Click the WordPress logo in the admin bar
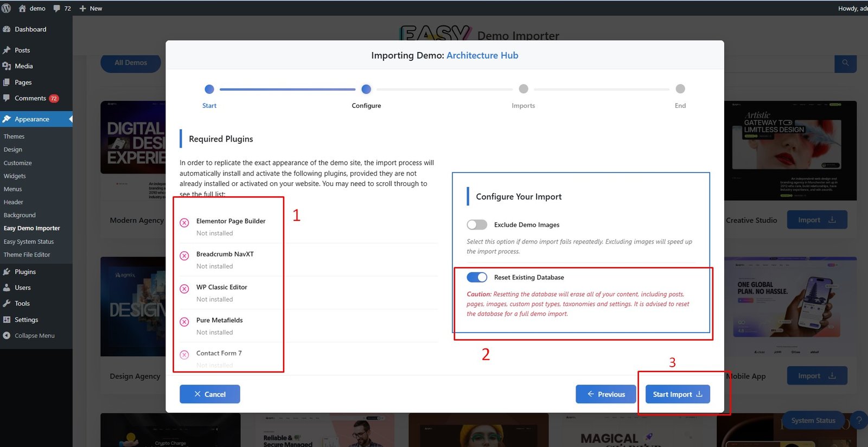The width and height of the screenshot is (868, 447). (7, 8)
